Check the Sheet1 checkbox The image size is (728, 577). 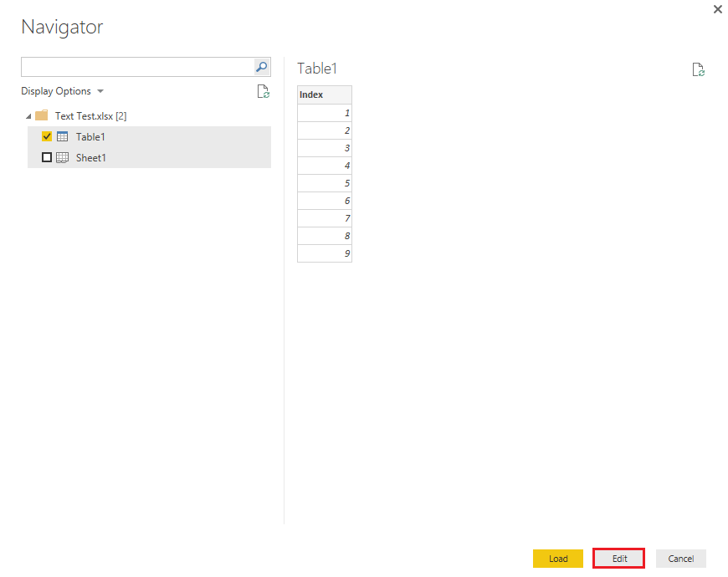click(x=47, y=157)
